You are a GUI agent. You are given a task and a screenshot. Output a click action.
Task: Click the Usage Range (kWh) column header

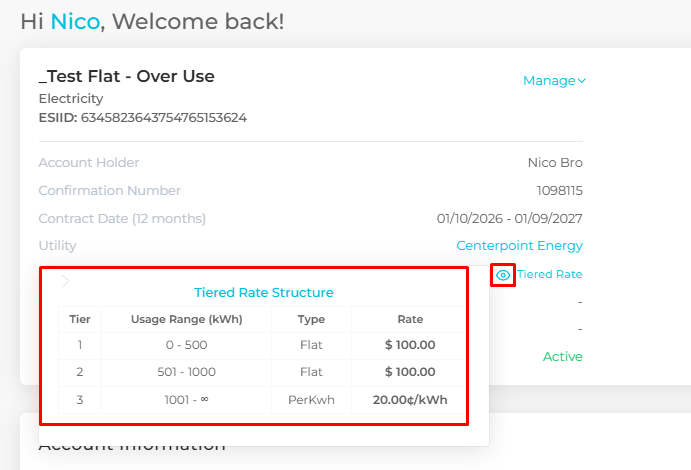pyautogui.click(x=186, y=320)
